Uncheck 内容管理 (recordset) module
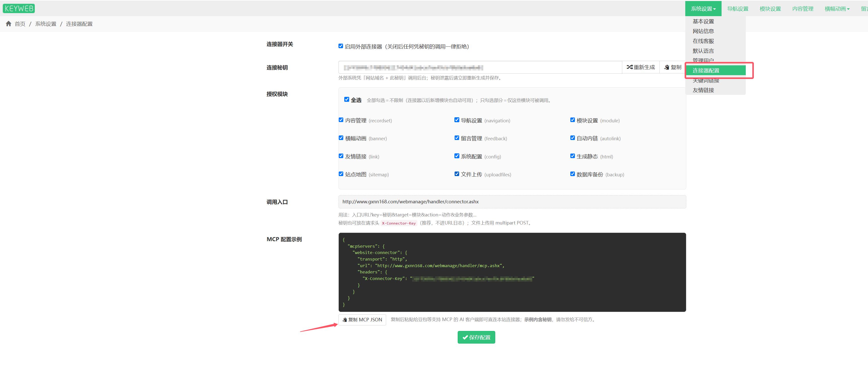This screenshot has height=365, width=868. (x=341, y=120)
